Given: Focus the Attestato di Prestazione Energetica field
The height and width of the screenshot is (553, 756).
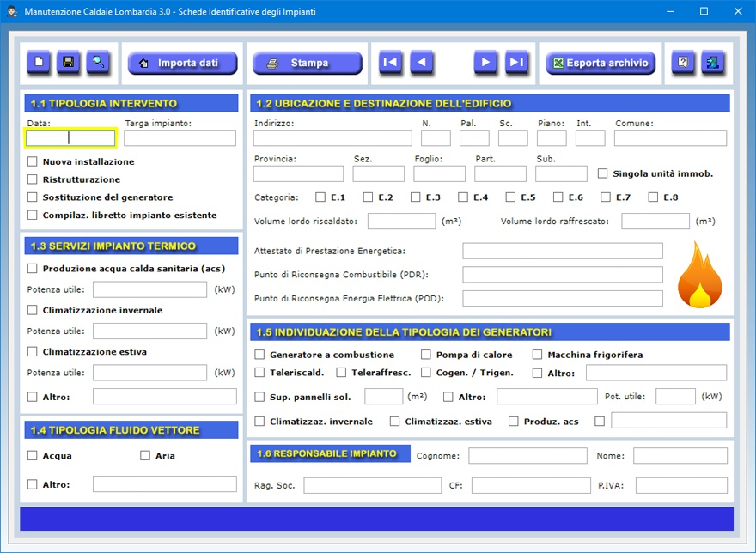Looking at the screenshot, I should point(563,251).
